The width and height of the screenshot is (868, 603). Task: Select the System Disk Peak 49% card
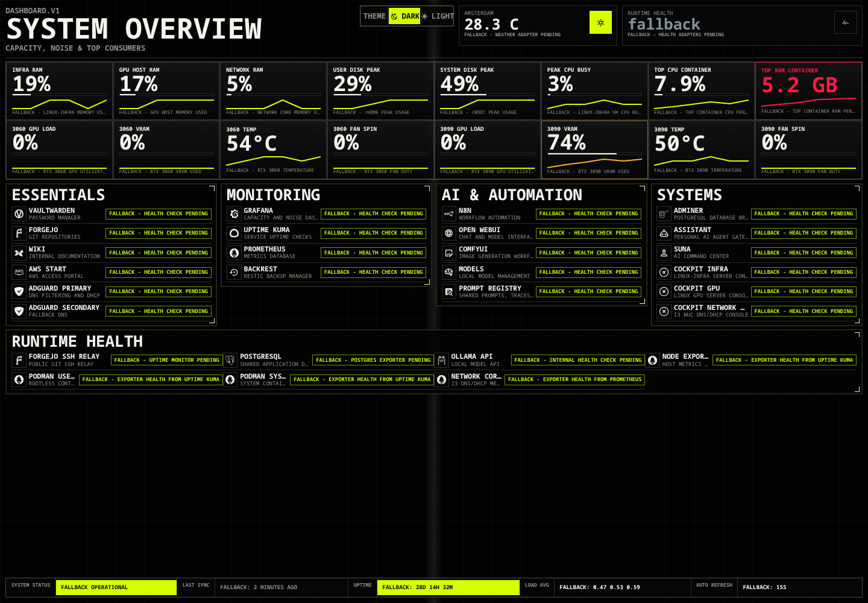click(487, 90)
